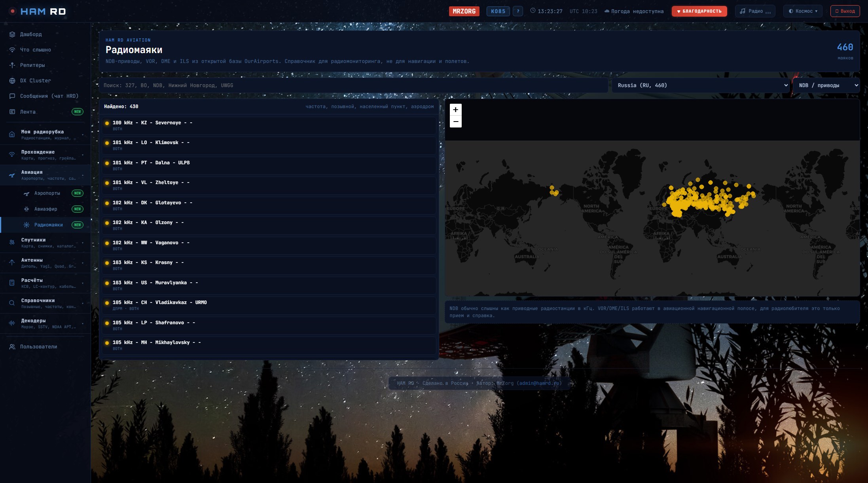Click the DX Cluster globe icon
868x483 pixels.
click(x=12, y=81)
